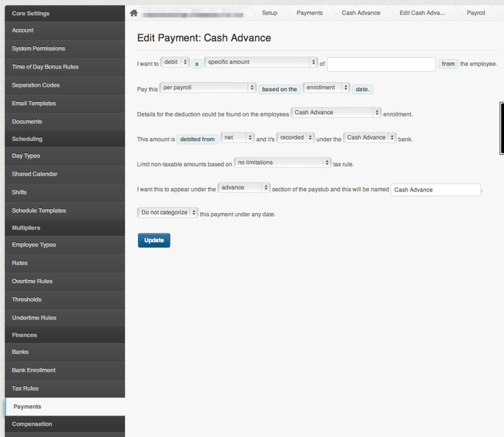Click the Update button
This screenshot has height=437, width=504.
[x=153, y=240]
